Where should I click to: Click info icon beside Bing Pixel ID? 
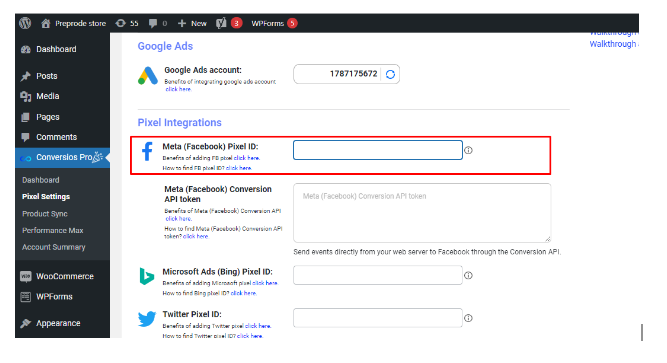point(468,275)
